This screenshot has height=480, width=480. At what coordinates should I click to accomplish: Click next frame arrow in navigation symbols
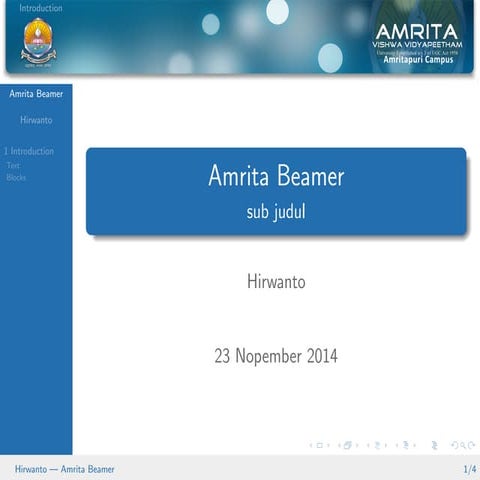pyautogui.click(x=357, y=445)
